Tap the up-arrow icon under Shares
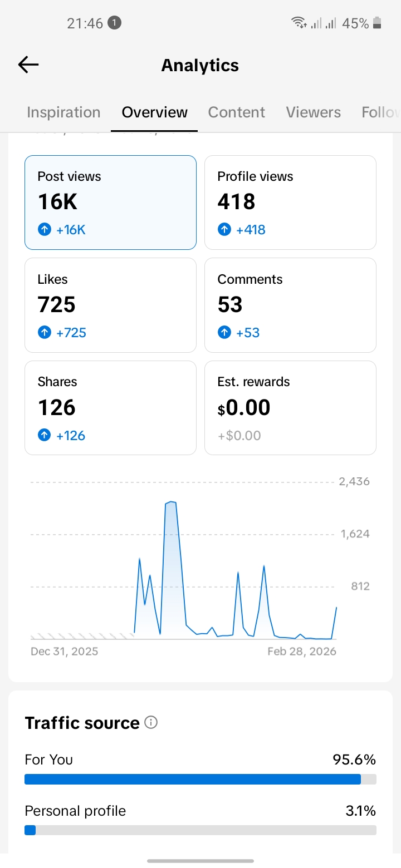Image resolution: width=401 pixels, height=868 pixels. pyautogui.click(x=45, y=436)
